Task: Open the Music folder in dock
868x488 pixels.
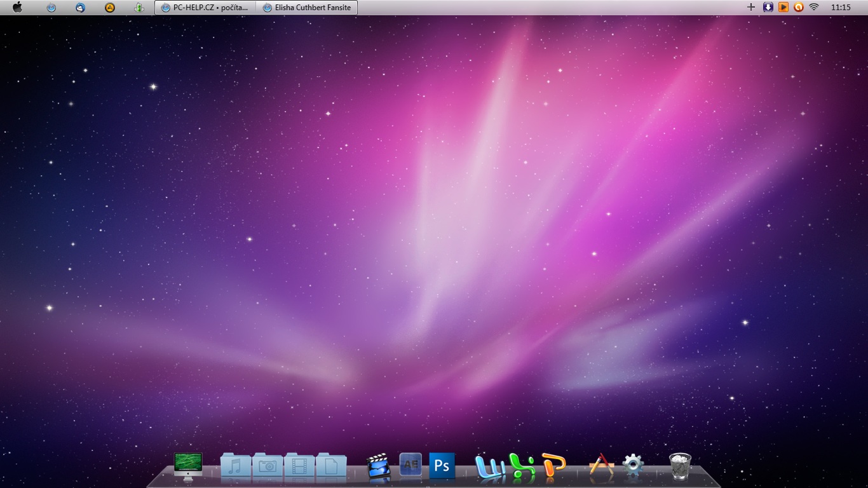Action: tap(236, 466)
